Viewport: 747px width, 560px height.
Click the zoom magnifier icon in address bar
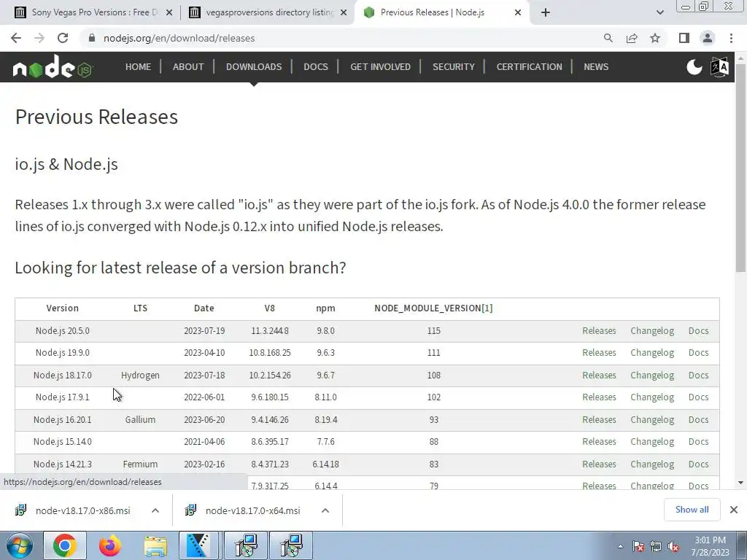tap(608, 38)
